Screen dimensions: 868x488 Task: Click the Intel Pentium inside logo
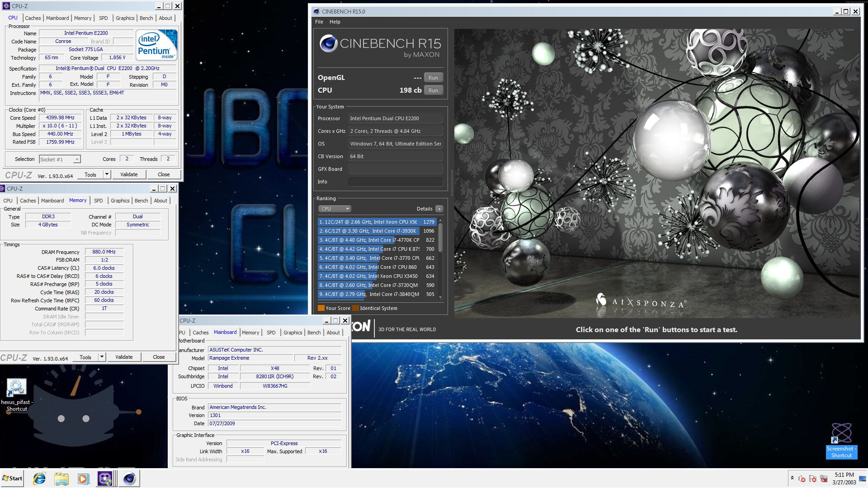coord(156,45)
